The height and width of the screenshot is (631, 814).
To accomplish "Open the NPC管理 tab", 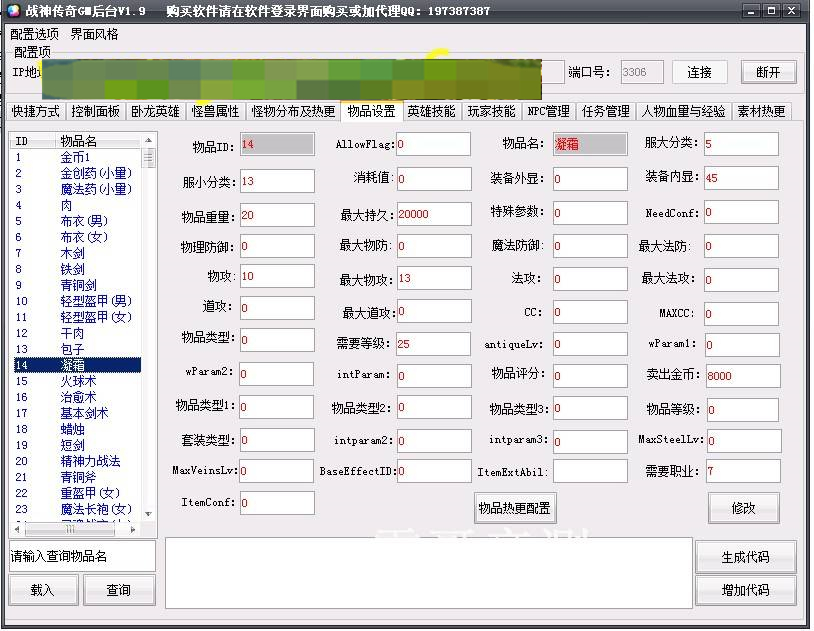I will 546,111.
